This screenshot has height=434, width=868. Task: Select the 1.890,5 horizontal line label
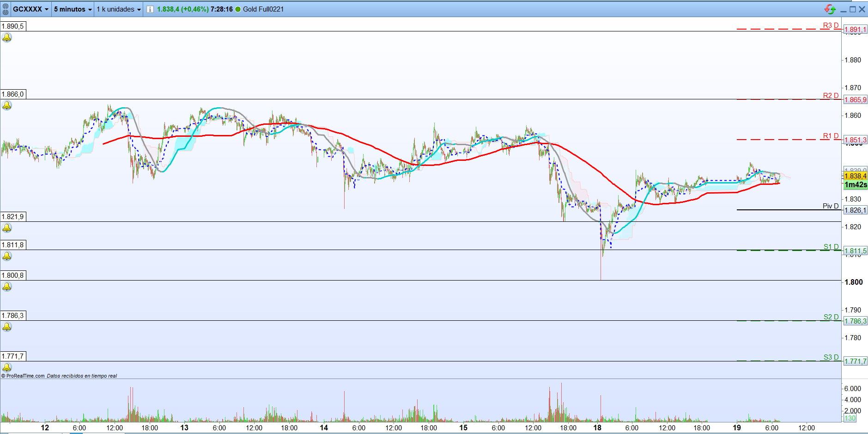point(13,26)
